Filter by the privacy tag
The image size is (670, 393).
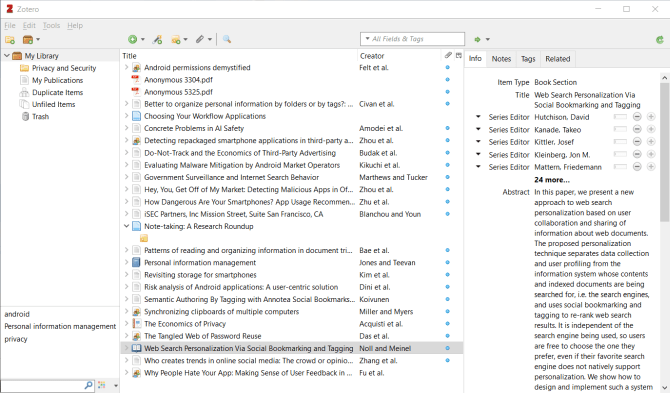pos(16,339)
